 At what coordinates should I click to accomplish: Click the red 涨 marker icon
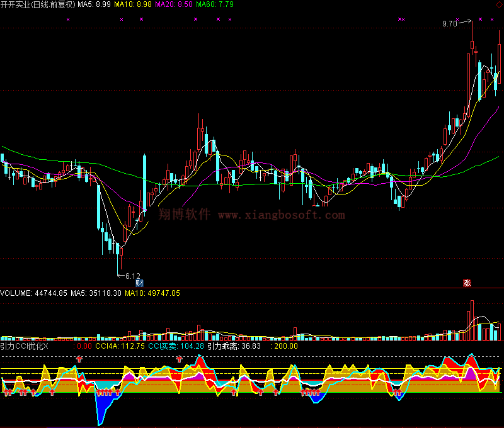click(x=467, y=283)
